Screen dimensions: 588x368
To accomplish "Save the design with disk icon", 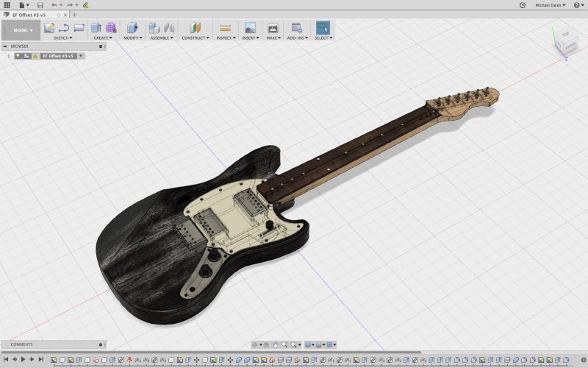I will [40, 5].
